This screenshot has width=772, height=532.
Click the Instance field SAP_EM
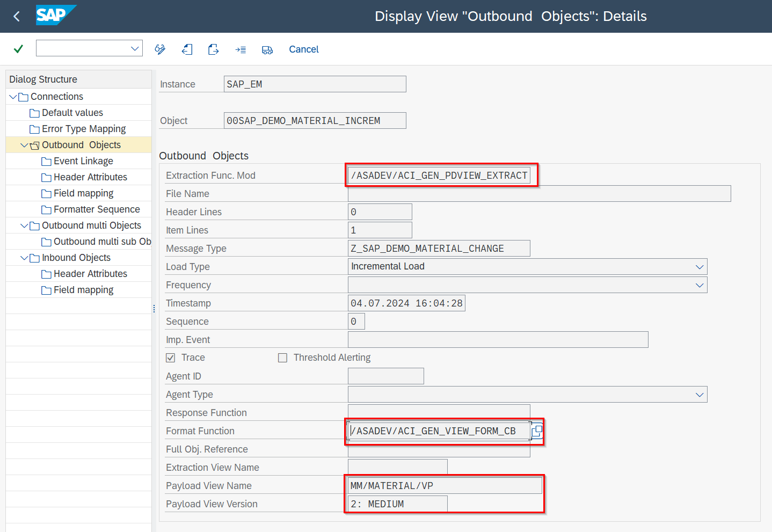pos(315,84)
